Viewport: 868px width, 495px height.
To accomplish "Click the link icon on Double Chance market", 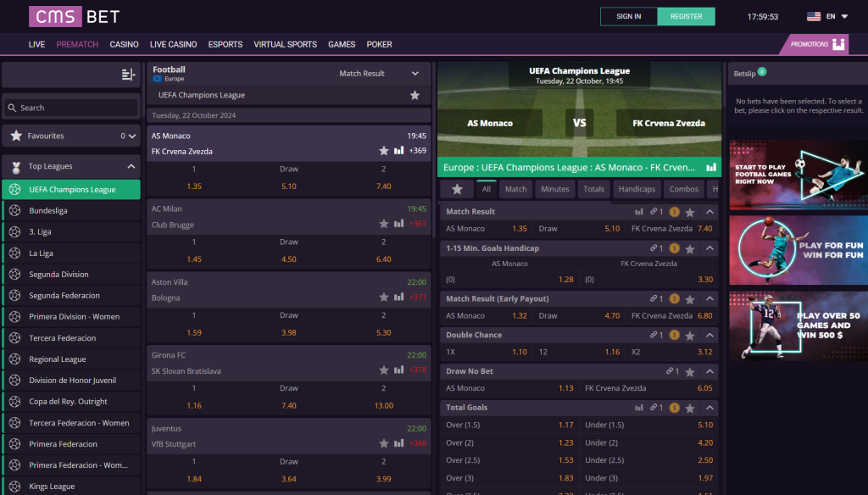I will pos(655,335).
